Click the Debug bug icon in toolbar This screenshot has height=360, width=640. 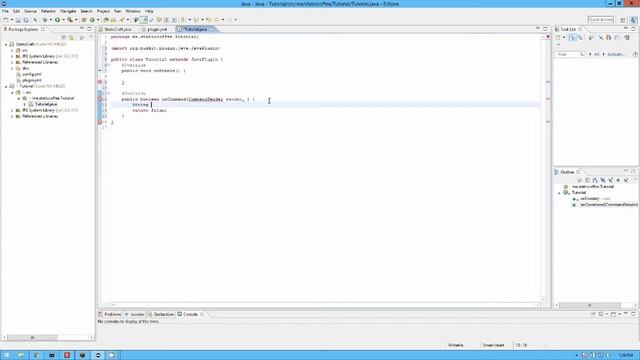[x=45, y=20]
